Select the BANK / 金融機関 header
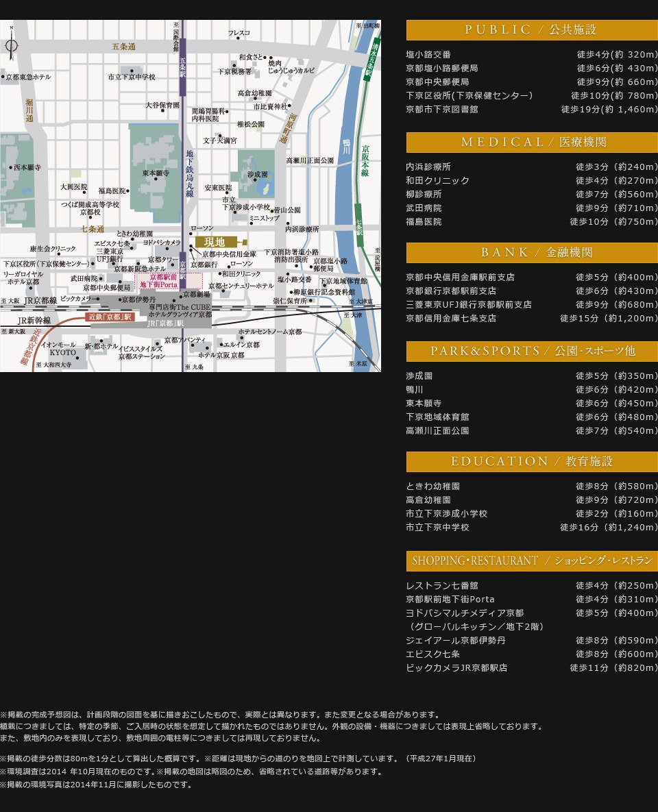Image resolution: width=658 pixels, height=812 pixels. point(531,252)
